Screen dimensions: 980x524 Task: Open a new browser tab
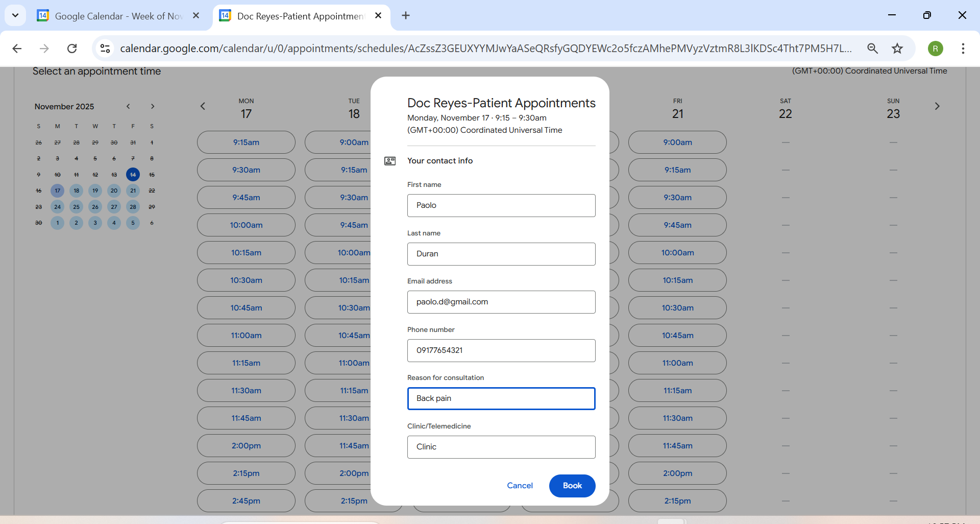click(406, 15)
